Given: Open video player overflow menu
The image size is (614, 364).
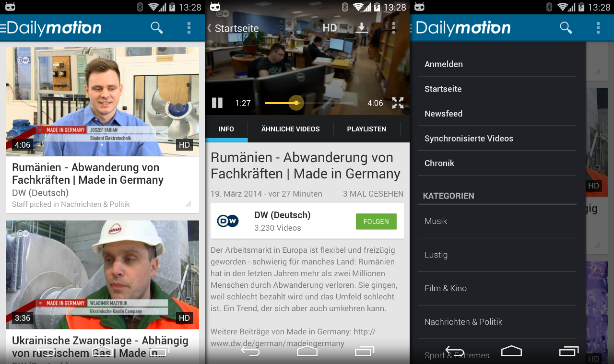Looking at the screenshot, I should 394,28.
